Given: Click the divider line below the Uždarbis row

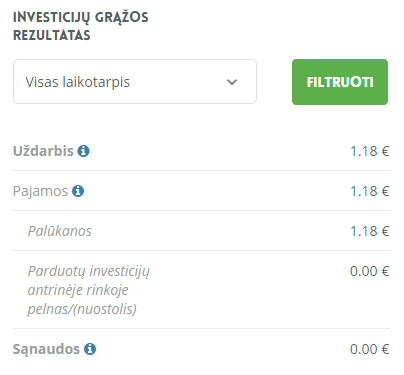Looking at the screenshot, I should [x=201, y=170].
